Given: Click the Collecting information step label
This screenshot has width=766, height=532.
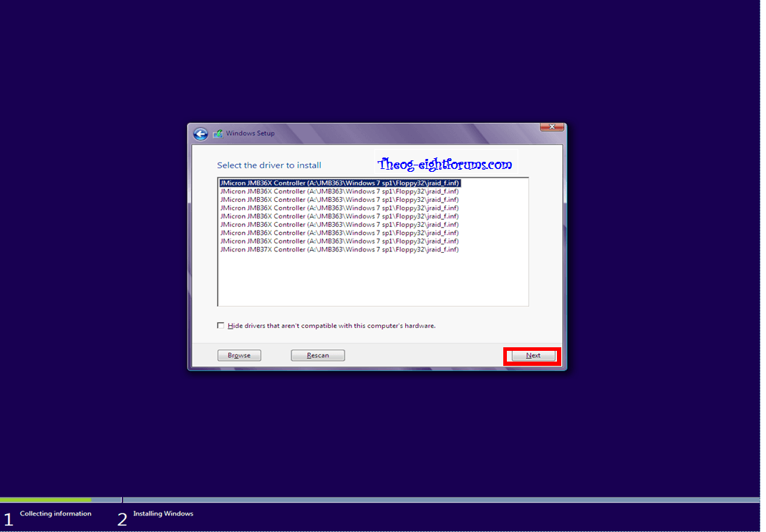Looking at the screenshot, I should click(x=55, y=514).
